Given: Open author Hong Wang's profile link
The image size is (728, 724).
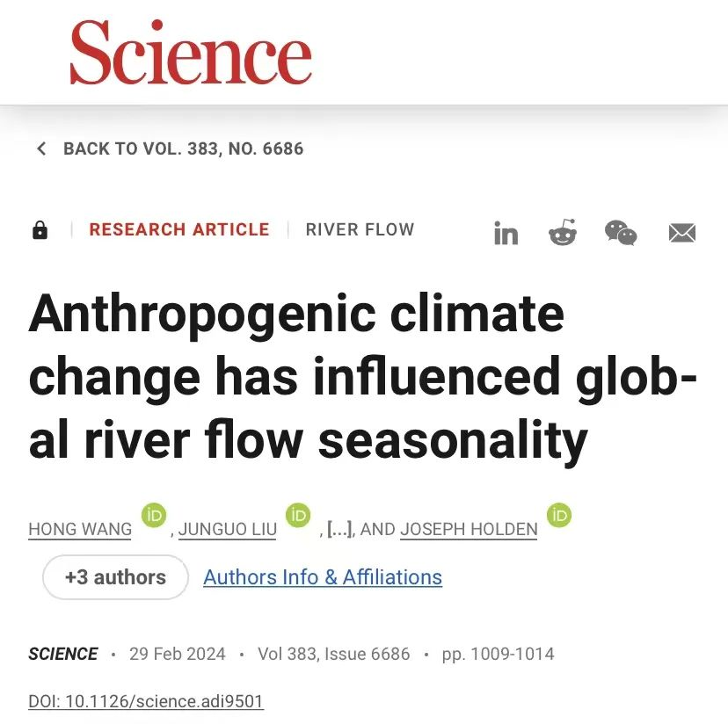Looking at the screenshot, I should pos(80,529).
